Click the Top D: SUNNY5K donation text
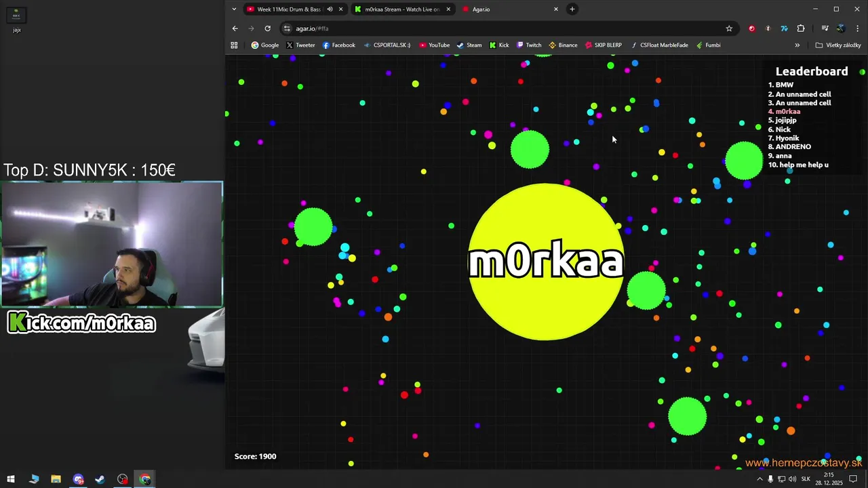 click(90, 170)
